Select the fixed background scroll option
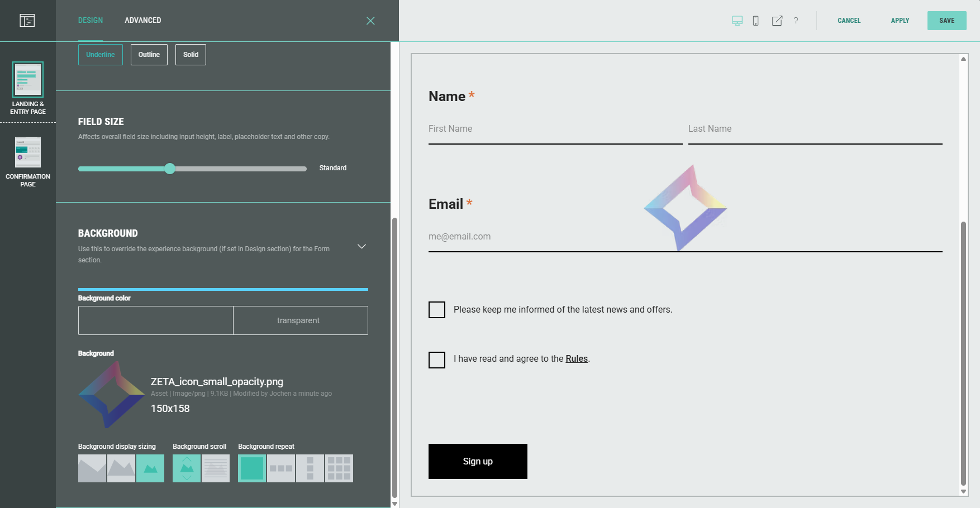This screenshot has height=508, width=980. [216, 468]
